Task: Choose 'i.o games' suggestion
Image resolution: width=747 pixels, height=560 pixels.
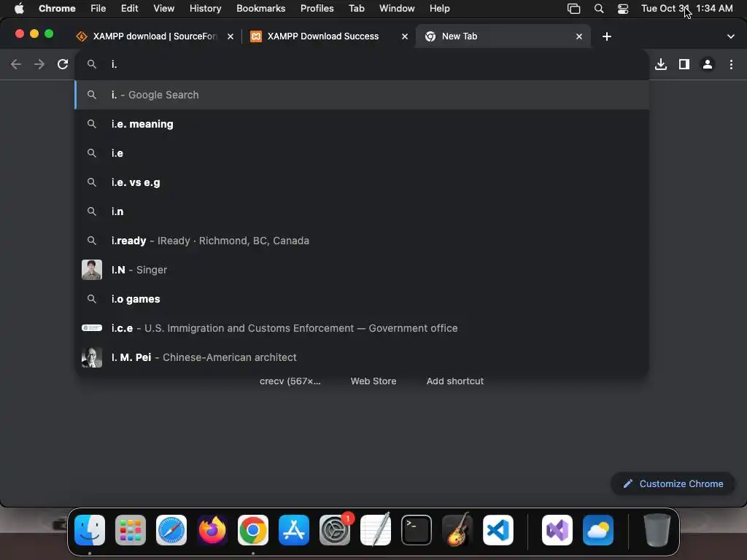Action: pyautogui.click(x=362, y=299)
